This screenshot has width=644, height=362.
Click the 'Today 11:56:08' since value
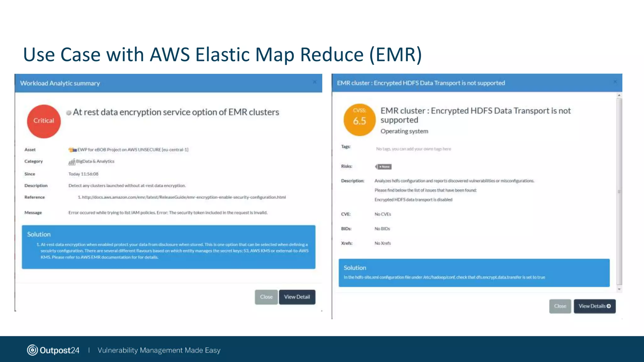point(83,174)
